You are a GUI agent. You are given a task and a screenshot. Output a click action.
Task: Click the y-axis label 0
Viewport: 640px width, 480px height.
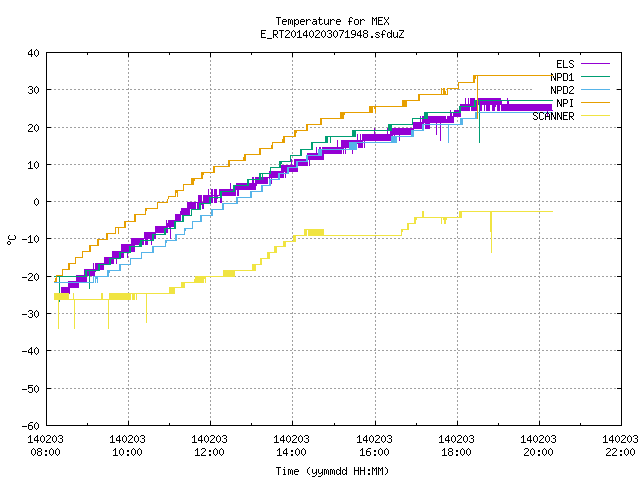pos(37,202)
